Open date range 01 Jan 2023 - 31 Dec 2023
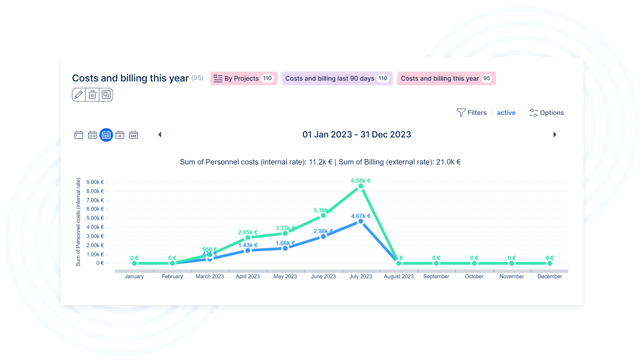This screenshot has width=644, height=361. click(356, 135)
